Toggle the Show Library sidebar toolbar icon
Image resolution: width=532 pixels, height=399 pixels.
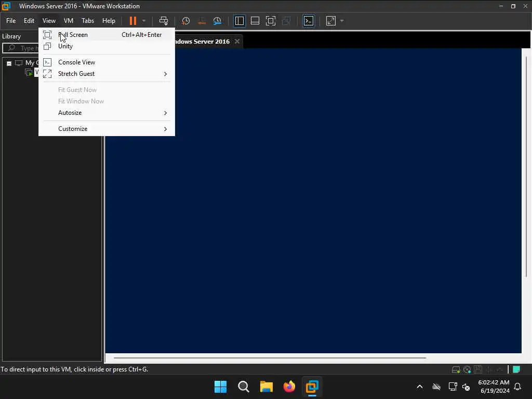239,21
